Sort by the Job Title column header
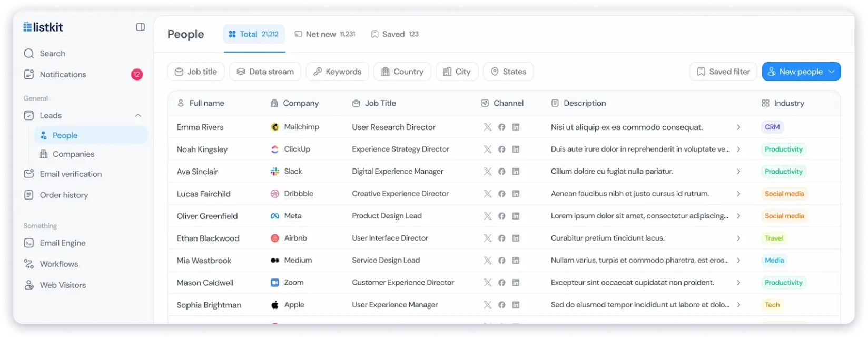868x339 pixels. pos(374,103)
